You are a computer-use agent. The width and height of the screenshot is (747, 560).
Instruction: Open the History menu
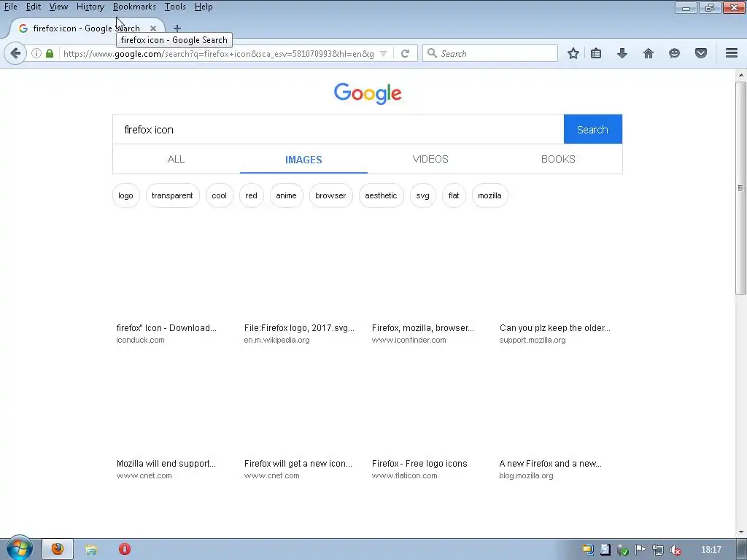pyautogui.click(x=90, y=7)
